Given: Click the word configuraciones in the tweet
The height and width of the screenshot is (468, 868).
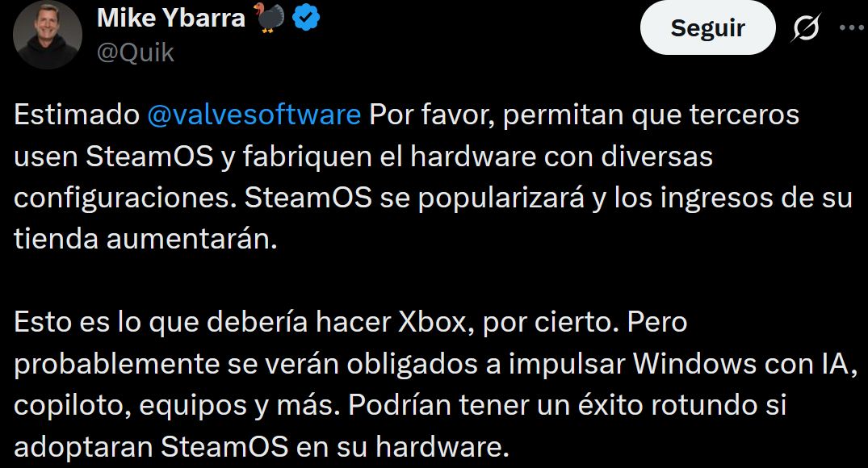Looking at the screenshot, I should (x=121, y=198).
